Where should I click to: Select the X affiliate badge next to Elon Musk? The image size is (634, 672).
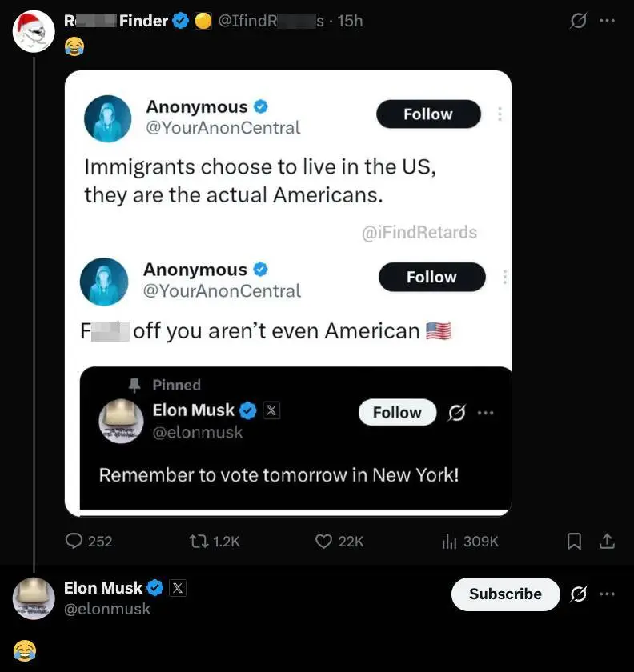(x=177, y=587)
